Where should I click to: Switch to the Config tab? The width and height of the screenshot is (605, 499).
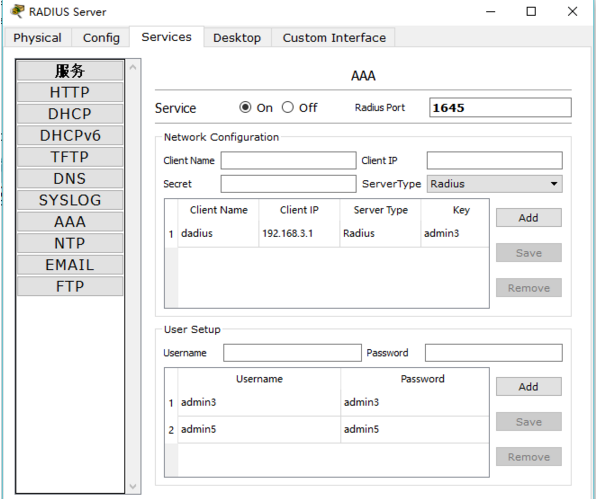pyautogui.click(x=101, y=38)
